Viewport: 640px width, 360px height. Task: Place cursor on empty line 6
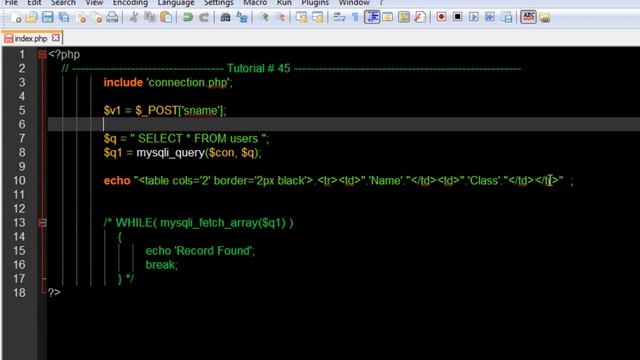coord(344,124)
